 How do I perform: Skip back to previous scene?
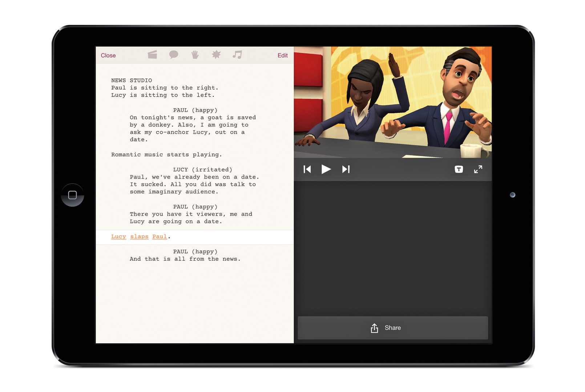307,169
